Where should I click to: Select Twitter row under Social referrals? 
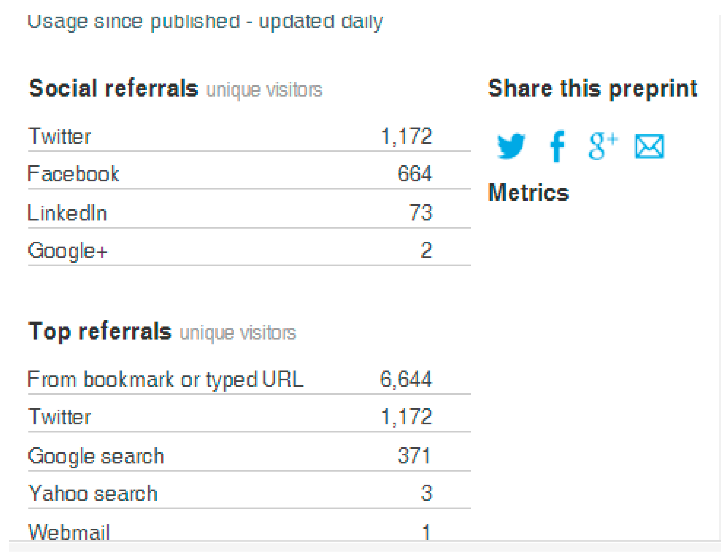[60, 136]
